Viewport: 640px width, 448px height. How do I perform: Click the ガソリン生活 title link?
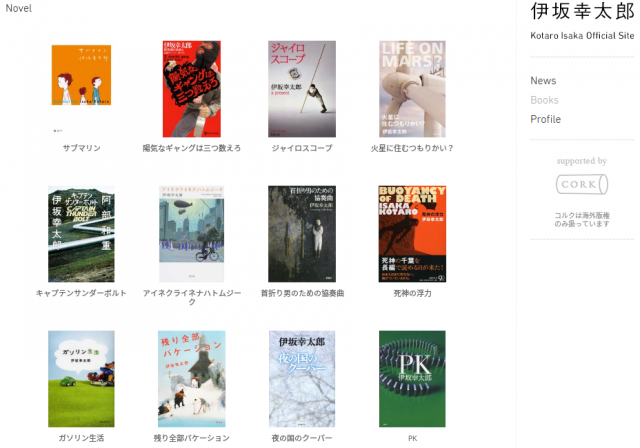coord(81,438)
